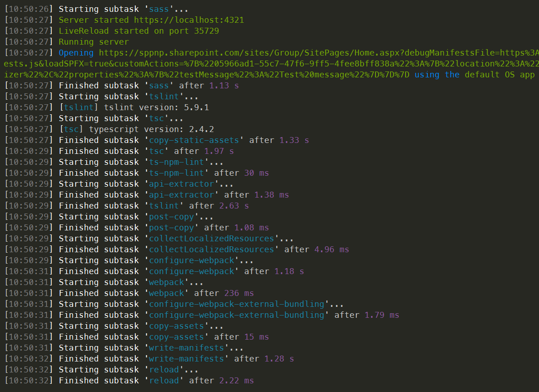The height and width of the screenshot is (392, 539).
Task: Click the 'tslint version: 5.9.1' line
Action: [x=133, y=107]
